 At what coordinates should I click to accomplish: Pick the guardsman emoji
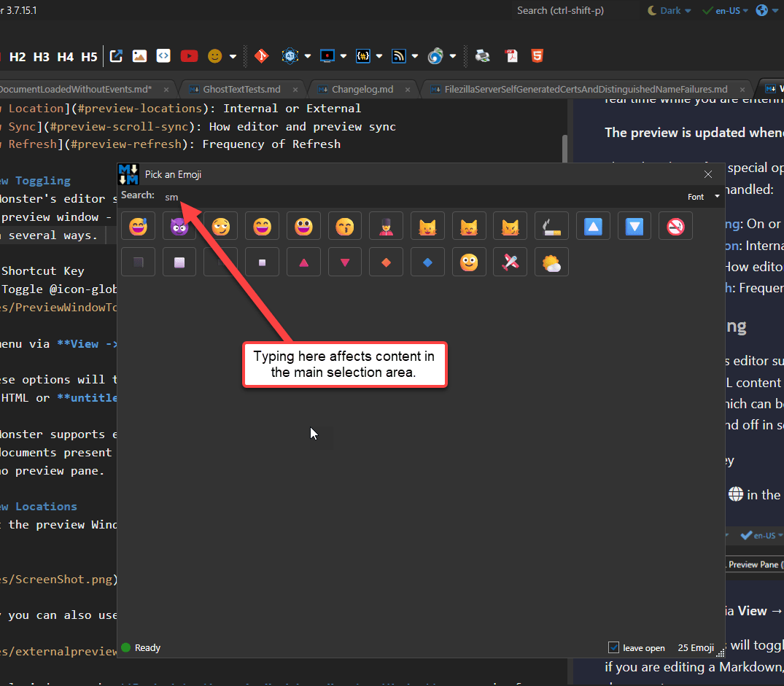point(386,226)
